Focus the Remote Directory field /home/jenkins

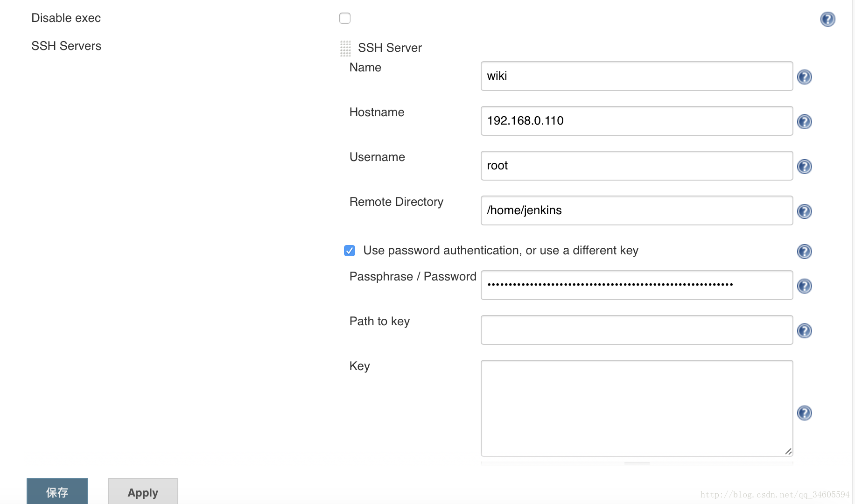pyautogui.click(x=637, y=210)
